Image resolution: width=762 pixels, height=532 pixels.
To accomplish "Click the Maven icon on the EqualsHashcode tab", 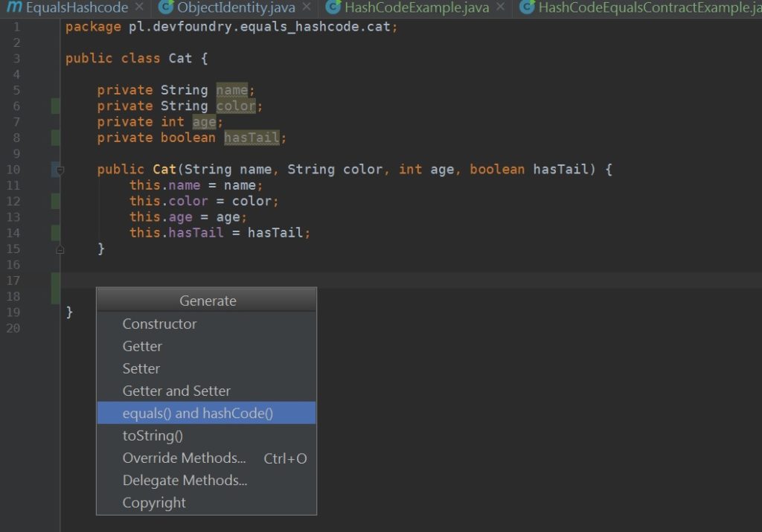I will point(14,7).
